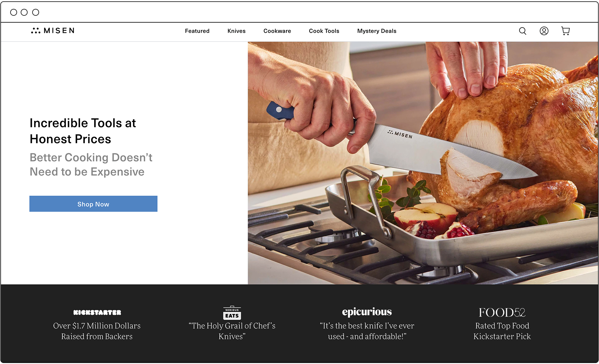Click 'Rated Top Food Kickstarter Pick' text
Viewport: 599px width, 364px height.
(502, 331)
